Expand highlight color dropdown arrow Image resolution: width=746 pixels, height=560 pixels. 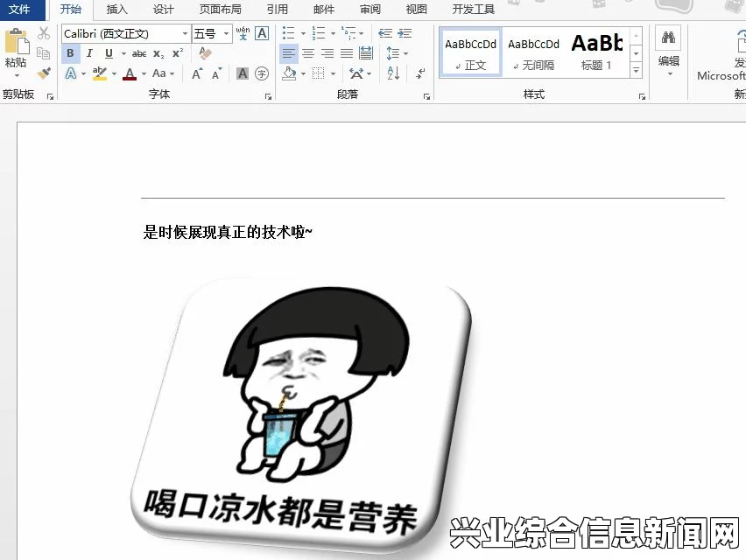point(114,73)
